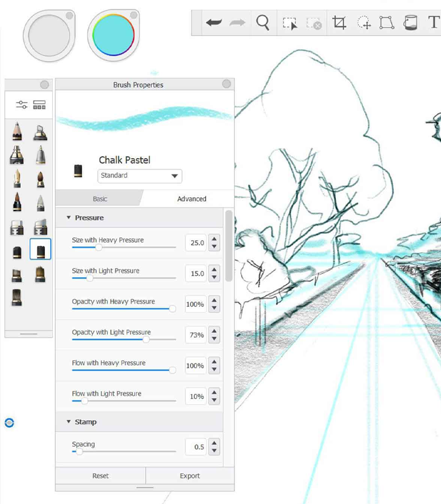Close the Brush Properties panel

pos(226,84)
